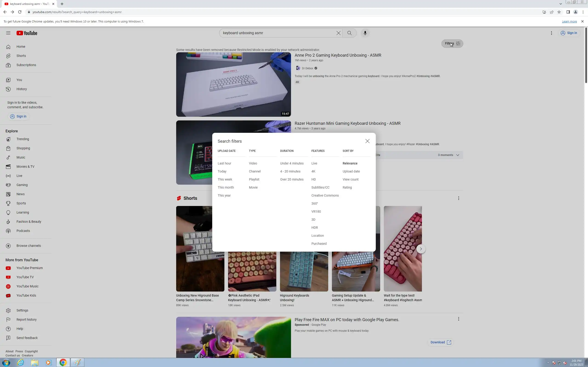The height and width of the screenshot is (367, 588).
Task: Show next Shorts with arrow button
Action: tap(421, 249)
